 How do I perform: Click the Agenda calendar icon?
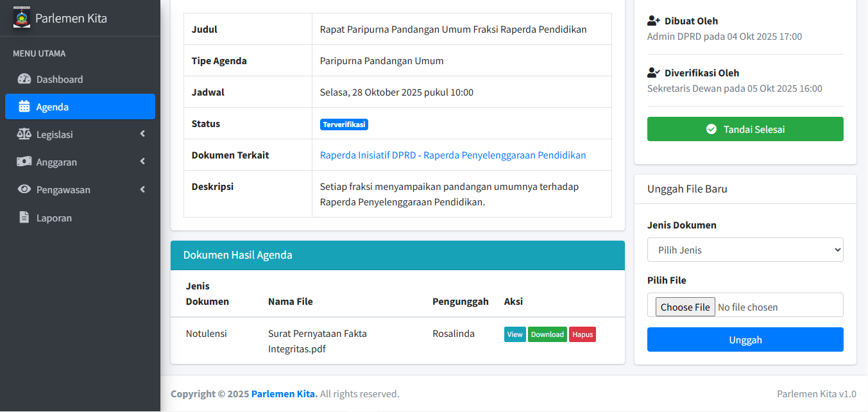[24, 107]
